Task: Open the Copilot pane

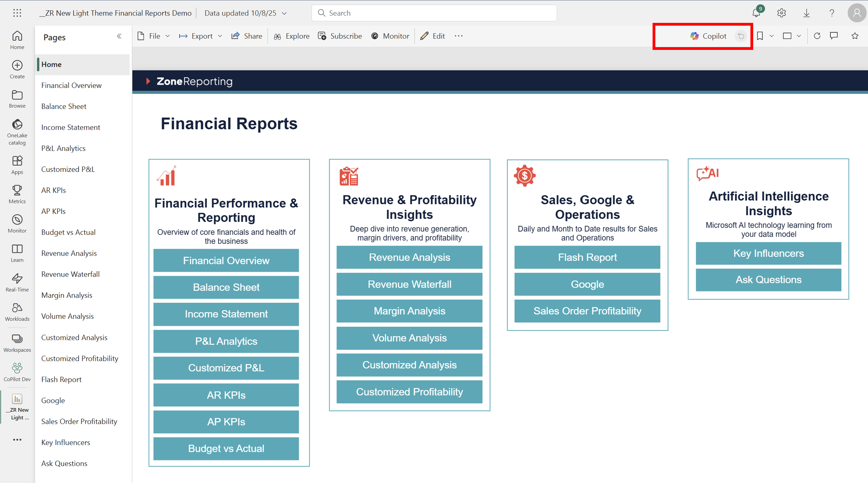Action: tap(708, 36)
